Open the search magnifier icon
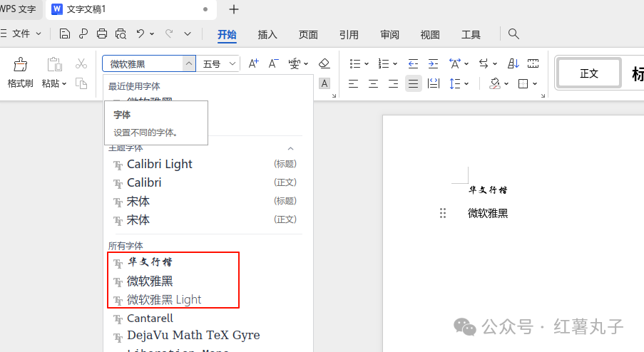Screen dimensions: 644x352 point(513,33)
